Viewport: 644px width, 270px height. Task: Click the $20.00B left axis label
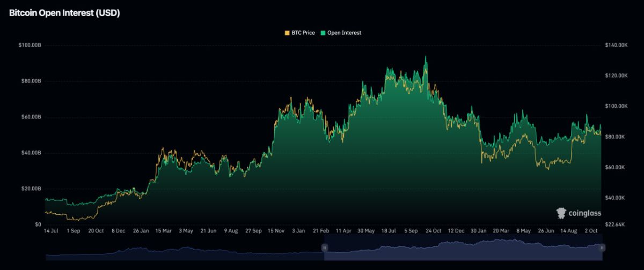[31, 189]
